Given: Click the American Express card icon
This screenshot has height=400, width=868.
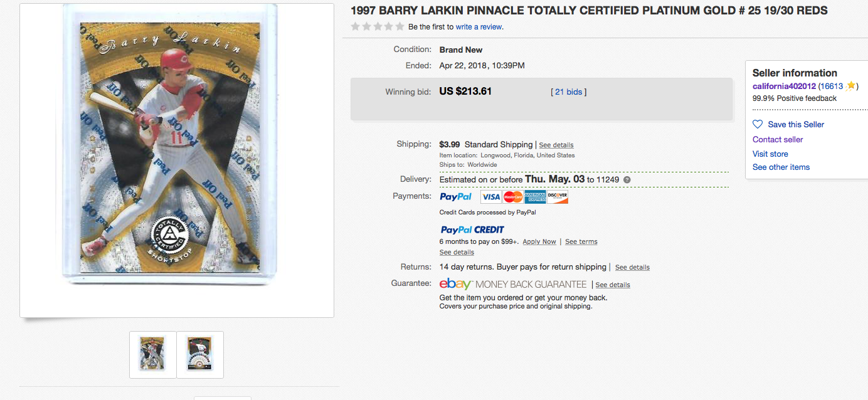Looking at the screenshot, I should click(x=535, y=197).
